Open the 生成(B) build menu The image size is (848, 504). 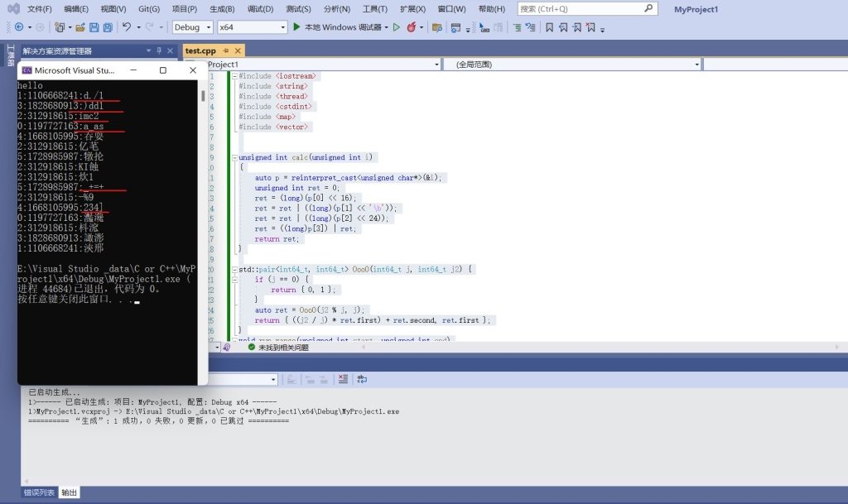tap(222, 9)
